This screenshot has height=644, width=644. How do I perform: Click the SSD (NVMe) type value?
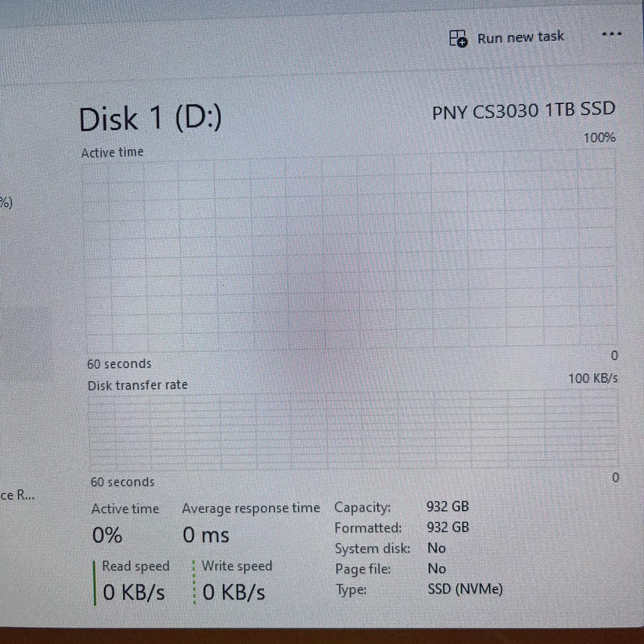tap(465, 590)
